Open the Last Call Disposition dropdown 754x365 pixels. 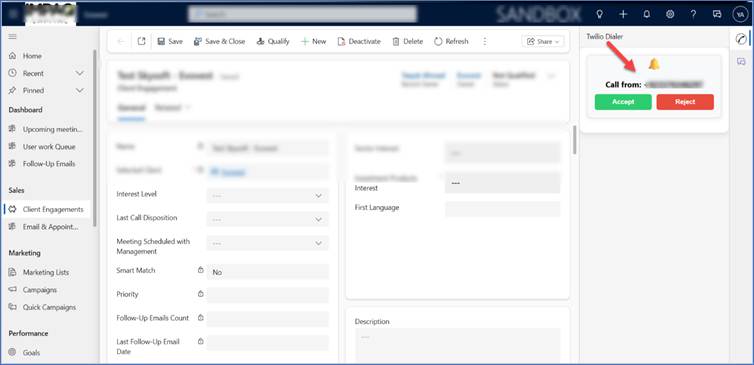[x=268, y=219]
